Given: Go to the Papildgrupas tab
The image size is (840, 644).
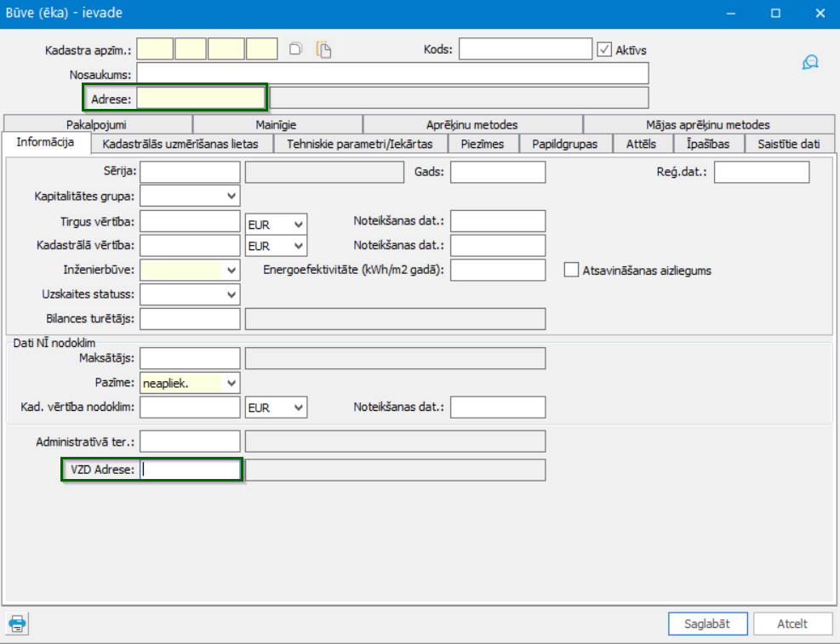Looking at the screenshot, I should tap(564, 144).
